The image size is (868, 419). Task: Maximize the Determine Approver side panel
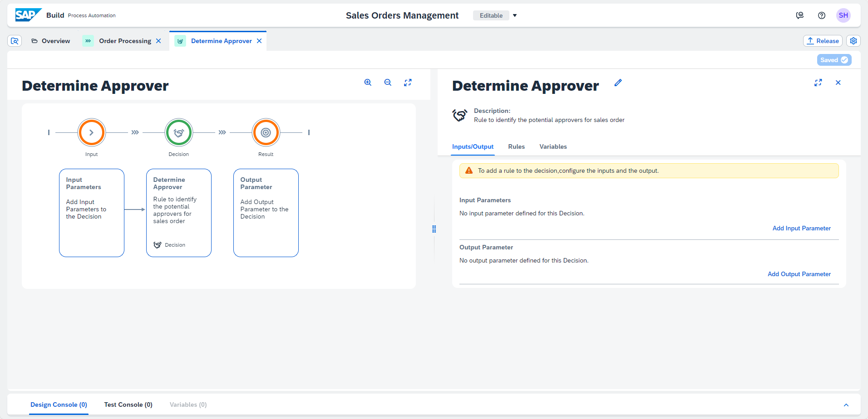(818, 83)
